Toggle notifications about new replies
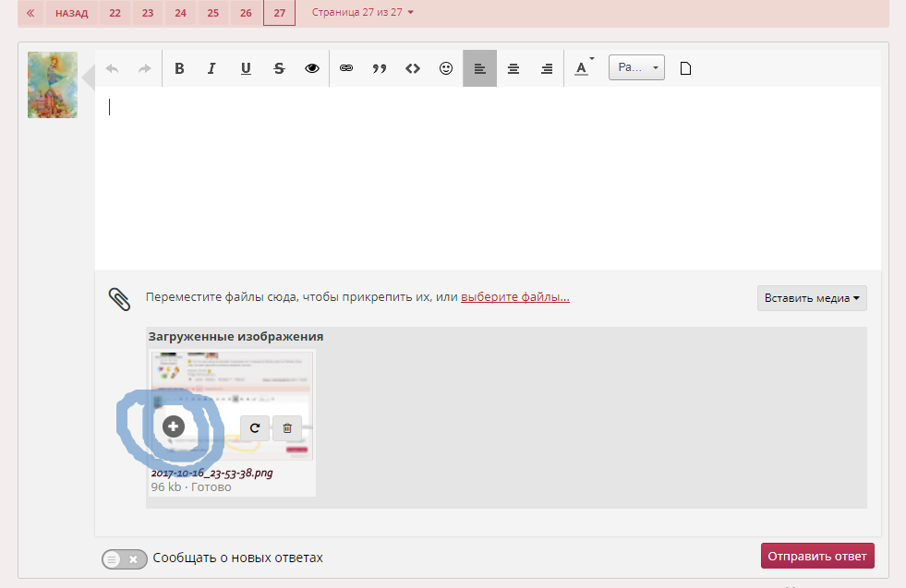 pos(125,558)
